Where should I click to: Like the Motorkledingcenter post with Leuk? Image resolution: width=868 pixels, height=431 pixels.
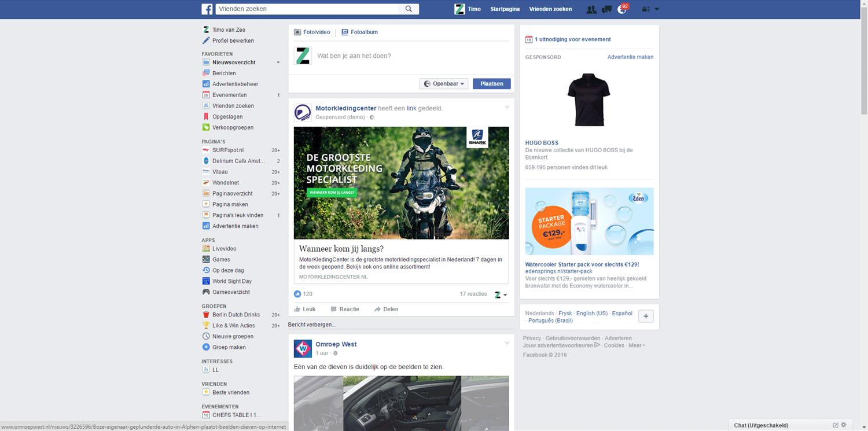click(x=305, y=310)
